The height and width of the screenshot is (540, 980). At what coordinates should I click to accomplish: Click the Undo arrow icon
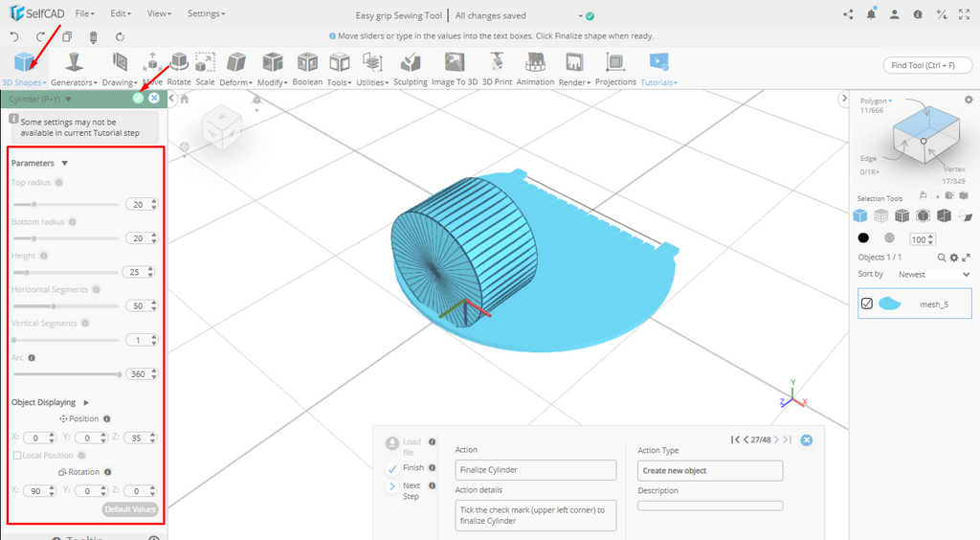click(x=14, y=37)
